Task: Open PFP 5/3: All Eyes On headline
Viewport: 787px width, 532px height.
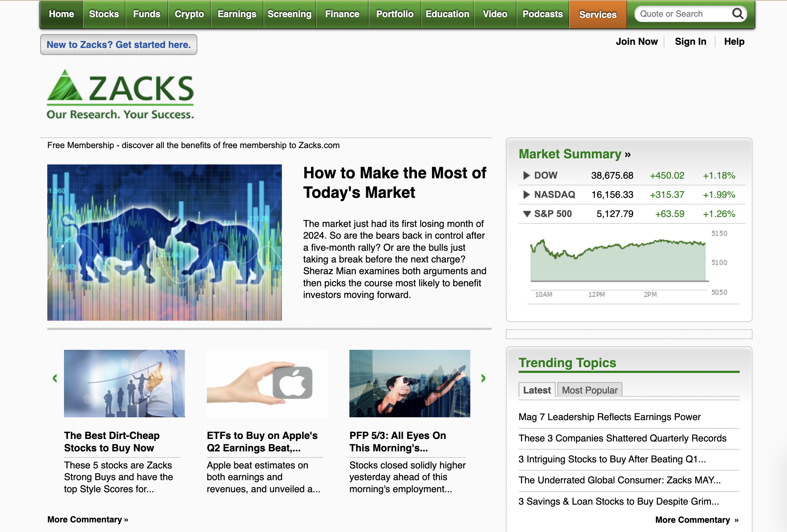Action: point(398,442)
